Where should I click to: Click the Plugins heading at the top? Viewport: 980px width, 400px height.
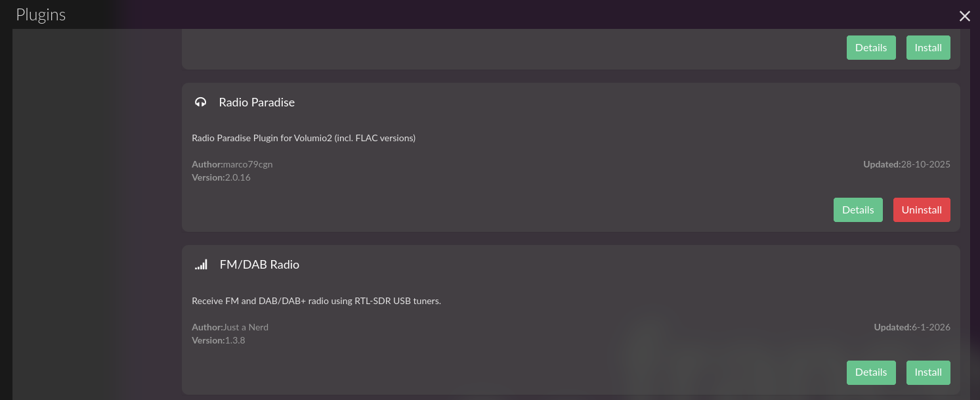(x=41, y=15)
